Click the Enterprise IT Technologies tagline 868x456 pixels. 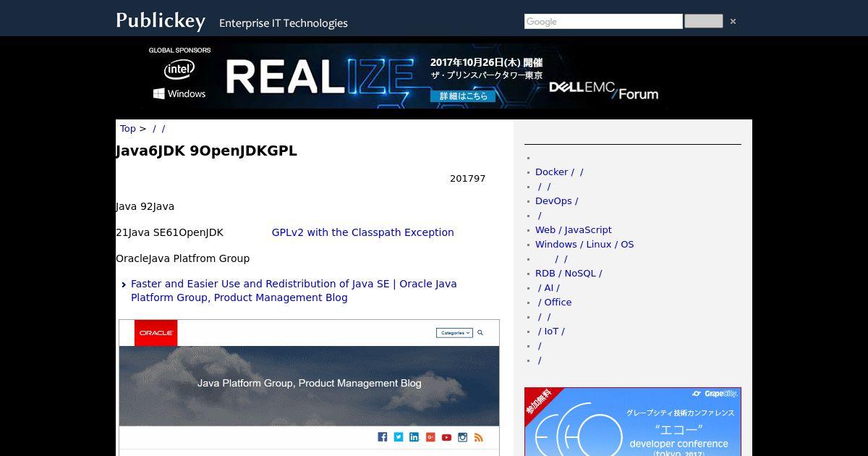tap(284, 23)
